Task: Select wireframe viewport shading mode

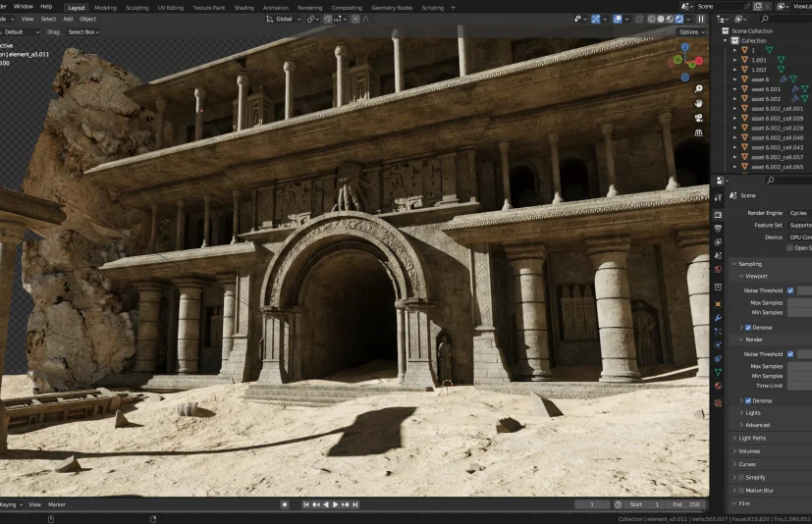Action: click(x=650, y=19)
